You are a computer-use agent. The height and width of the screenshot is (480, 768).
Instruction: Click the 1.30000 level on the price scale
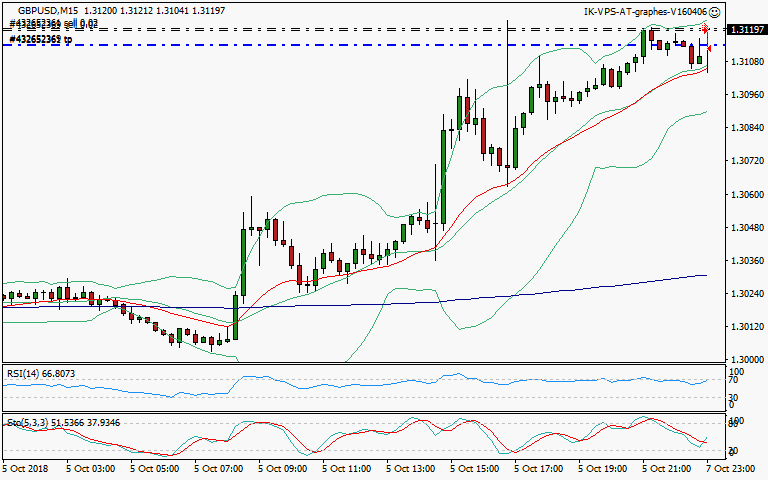click(x=743, y=360)
